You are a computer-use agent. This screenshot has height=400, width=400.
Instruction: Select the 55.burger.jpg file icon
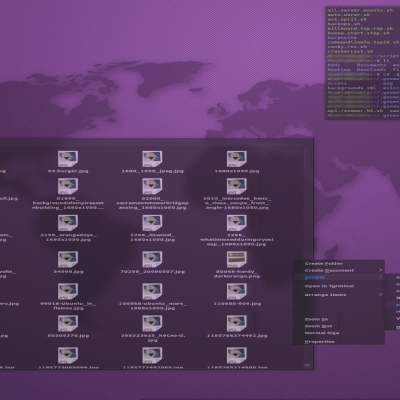click(68, 159)
